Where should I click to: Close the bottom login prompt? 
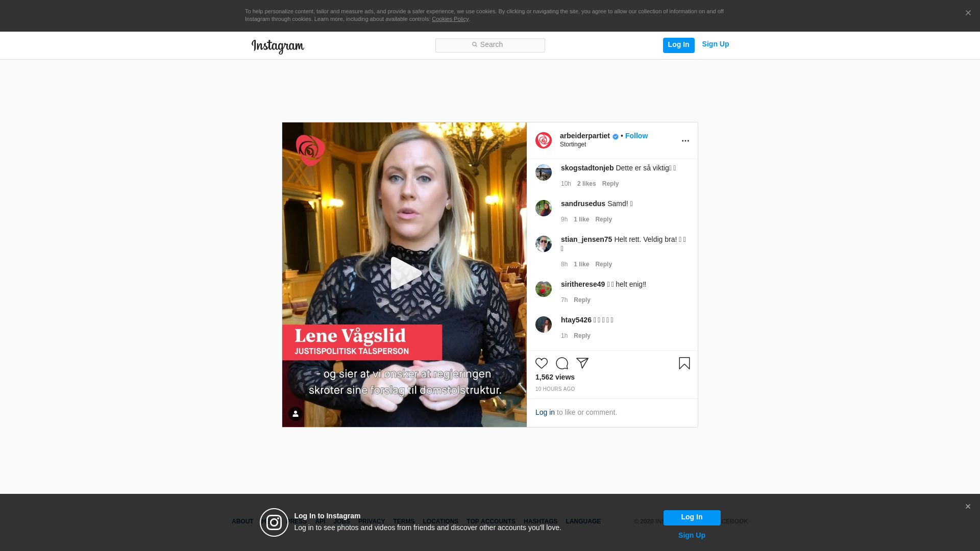coord(968,507)
